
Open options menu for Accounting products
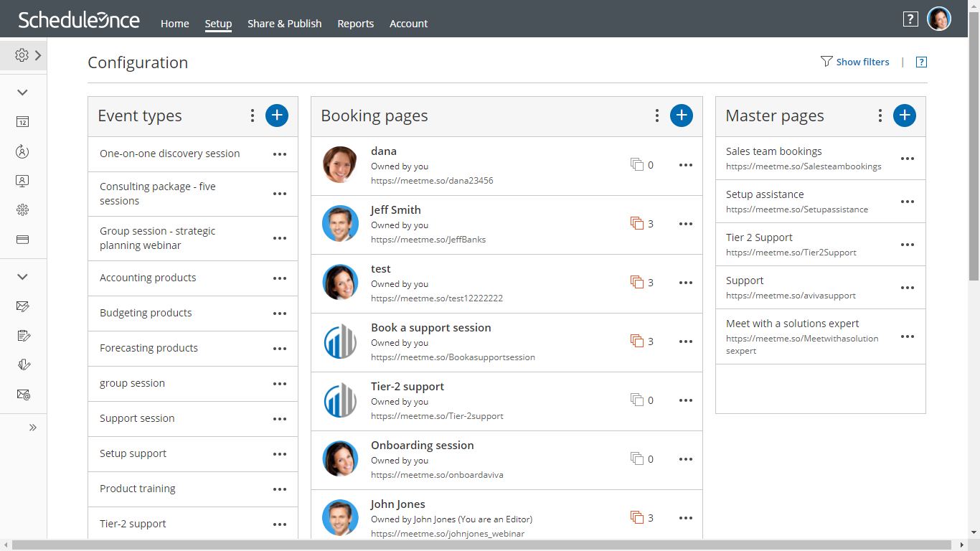click(280, 278)
